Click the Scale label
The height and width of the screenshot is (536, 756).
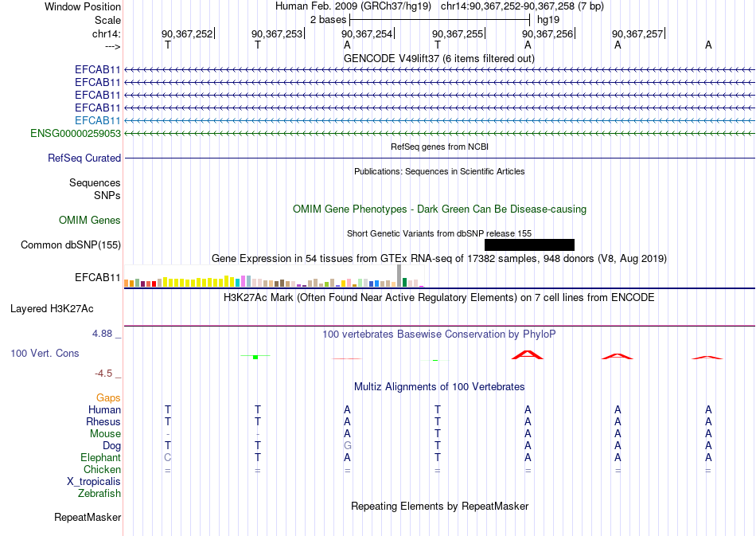pos(108,20)
